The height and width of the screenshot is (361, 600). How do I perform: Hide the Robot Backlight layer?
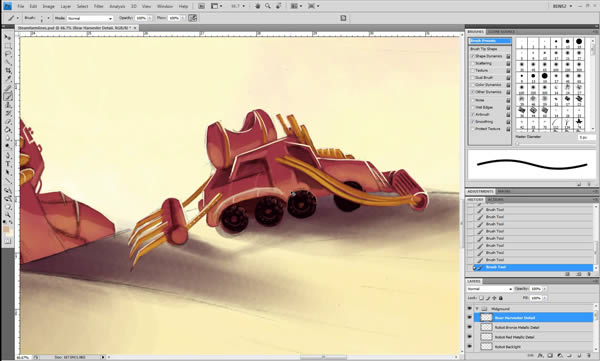[x=470, y=346]
